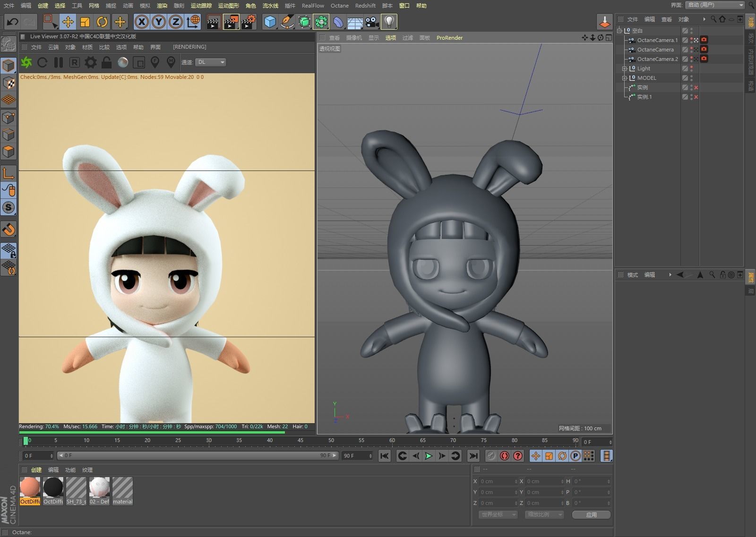Click the world coordinate system icon
This screenshot has height=537, width=756.
click(x=193, y=22)
